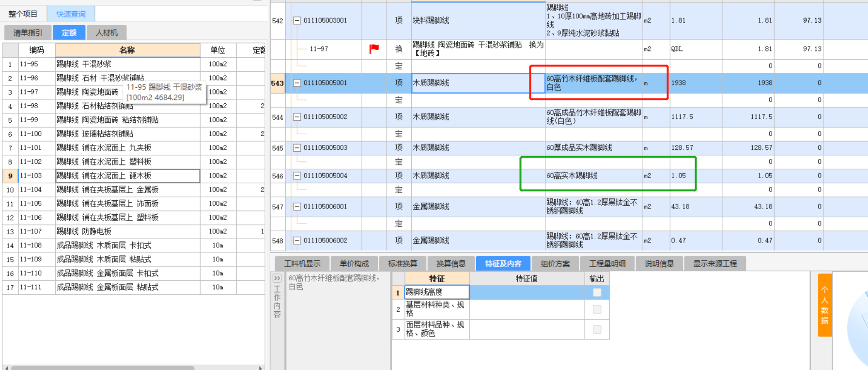Click the scroll-right arrow of the quota list
Viewport: 868px width, 370px height.
[261, 368]
